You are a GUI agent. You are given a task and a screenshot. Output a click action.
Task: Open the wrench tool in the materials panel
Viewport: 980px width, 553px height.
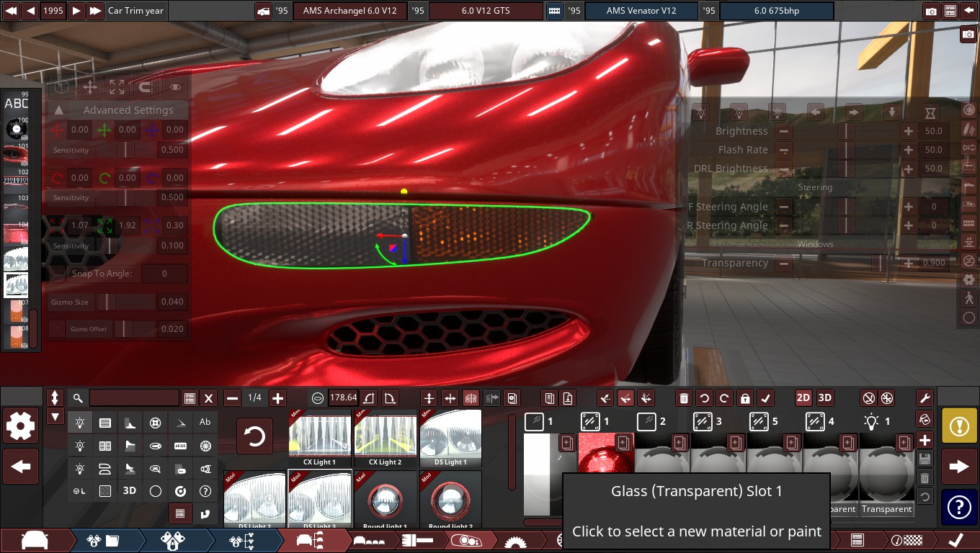925,397
